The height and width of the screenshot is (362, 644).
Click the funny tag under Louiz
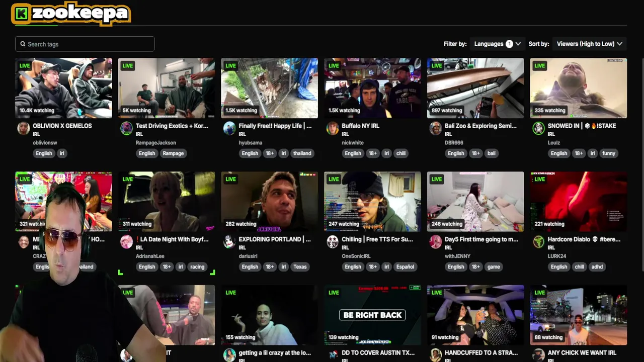coord(609,153)
